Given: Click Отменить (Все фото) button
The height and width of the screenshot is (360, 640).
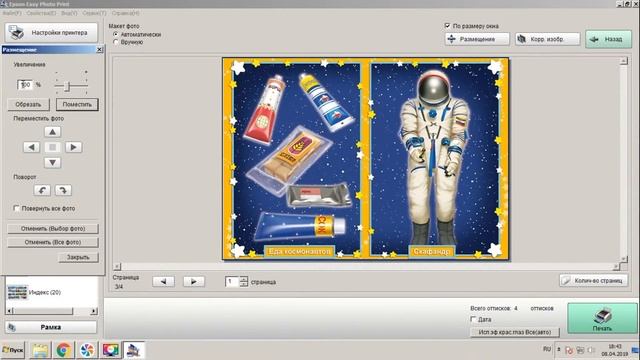Looking at the screenshot, I should tap(53, 242).
